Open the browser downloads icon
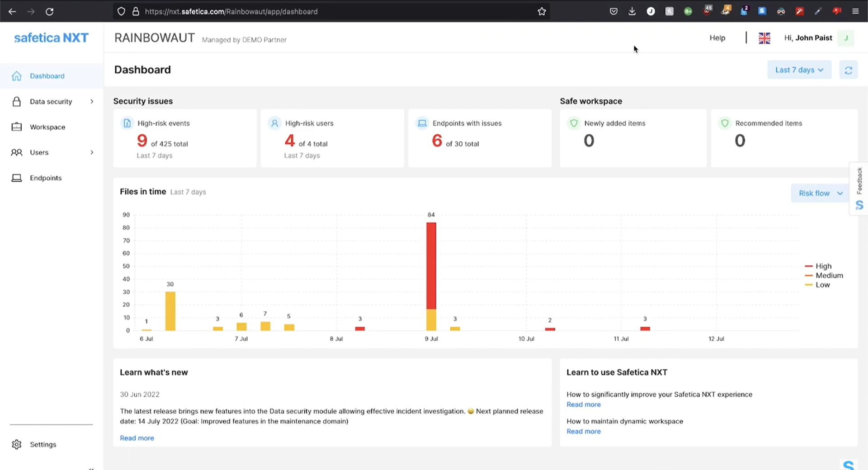The width and height of the screenshot is (868, 470). tap(632, 11)
